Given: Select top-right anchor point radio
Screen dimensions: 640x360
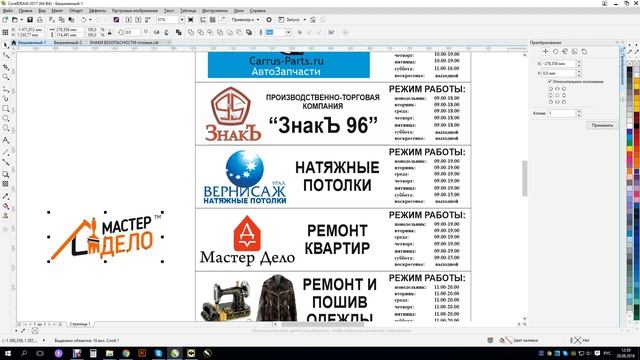Looking at the screenshot, I should [564, 89].
